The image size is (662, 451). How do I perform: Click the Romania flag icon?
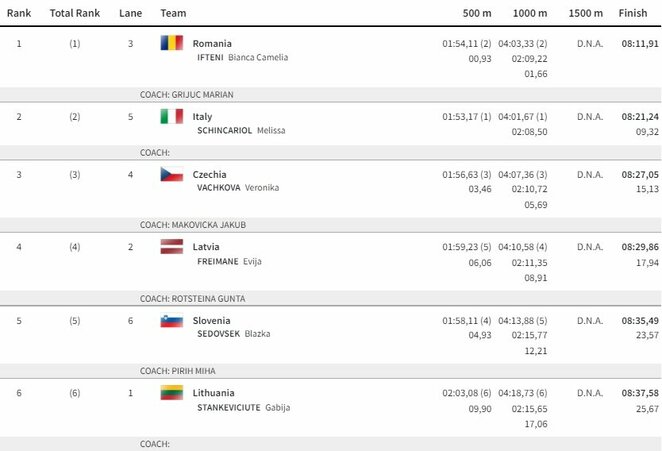point(171,43)
